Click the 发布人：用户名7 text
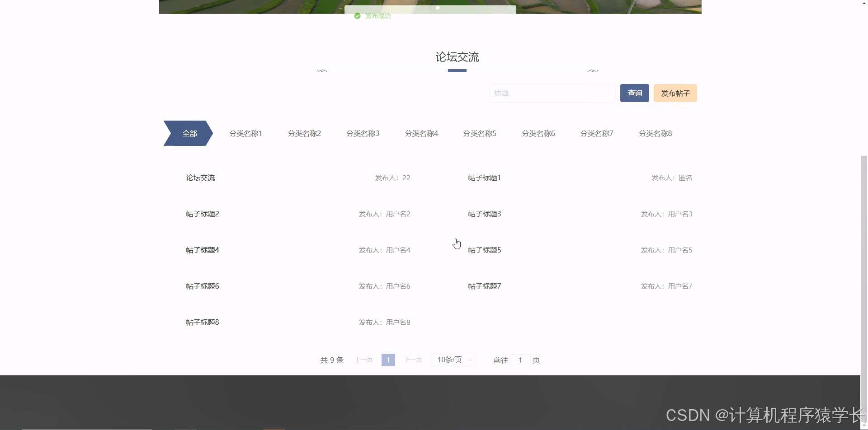Screen dimensions: 868x430 tap(666, 286)
